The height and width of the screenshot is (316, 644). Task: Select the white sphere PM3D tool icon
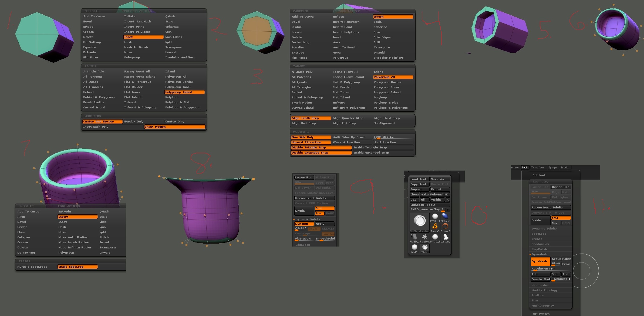[x=435, y=216]
